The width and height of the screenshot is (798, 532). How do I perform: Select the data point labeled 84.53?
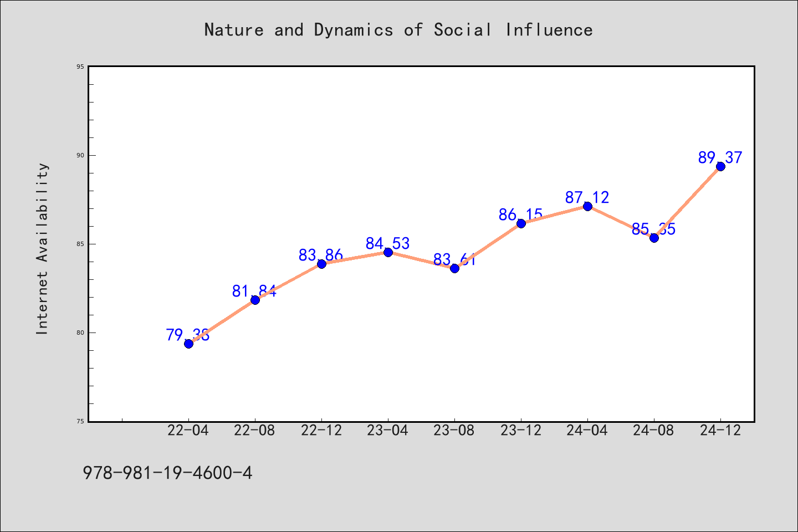click(388, 252)
